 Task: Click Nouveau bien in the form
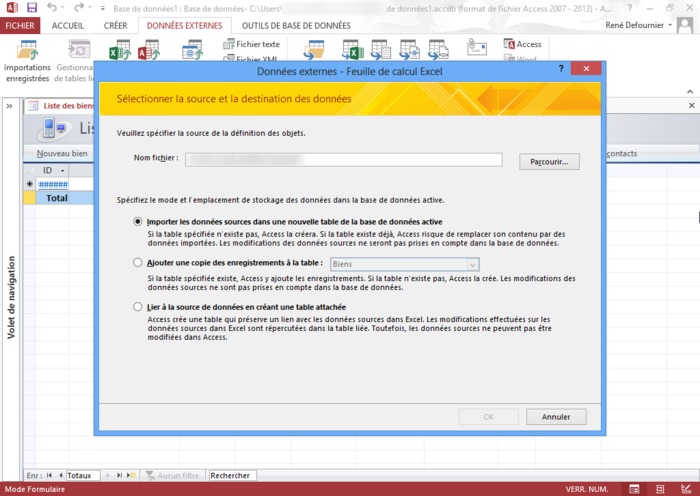(x=62, y=154)
